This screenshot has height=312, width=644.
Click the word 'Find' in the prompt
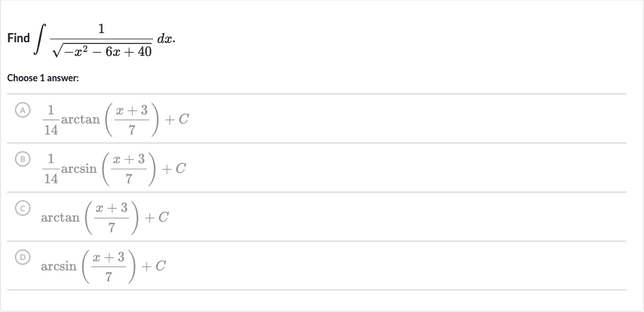point(18,38)
